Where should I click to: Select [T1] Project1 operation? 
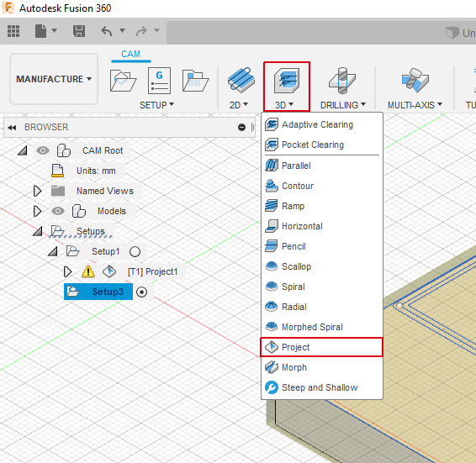tap(152, 271)
